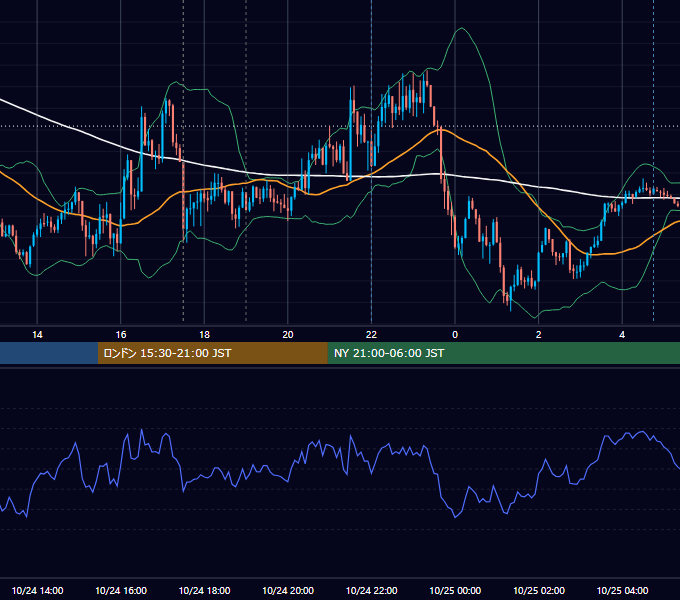Select the 4 hour label on the time axis
680x600 pixels.
pos(622,335)
